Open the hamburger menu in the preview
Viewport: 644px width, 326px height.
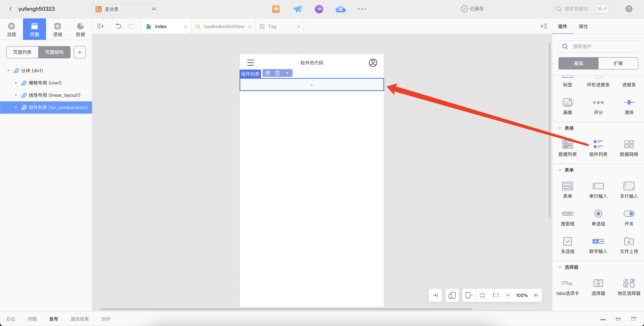coord(250,63)
